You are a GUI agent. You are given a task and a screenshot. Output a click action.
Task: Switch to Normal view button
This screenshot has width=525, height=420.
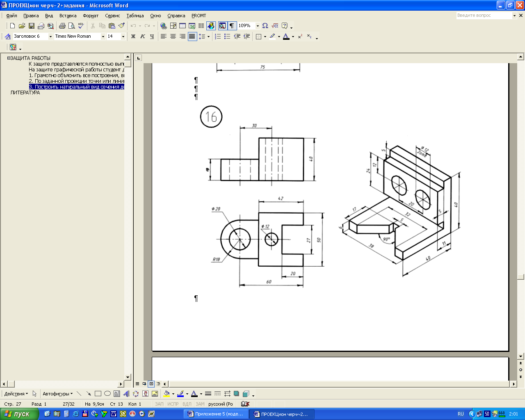pyautogui.click(x=137, y=384)
